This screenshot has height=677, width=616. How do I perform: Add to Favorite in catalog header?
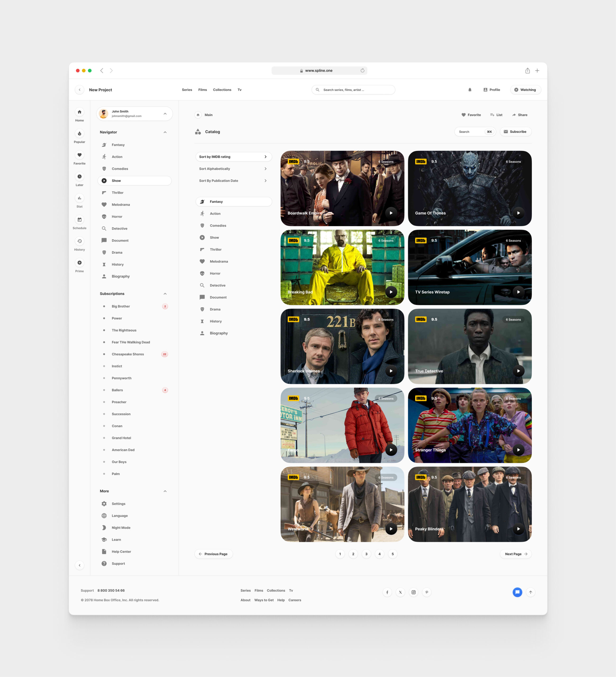point(471,115)
